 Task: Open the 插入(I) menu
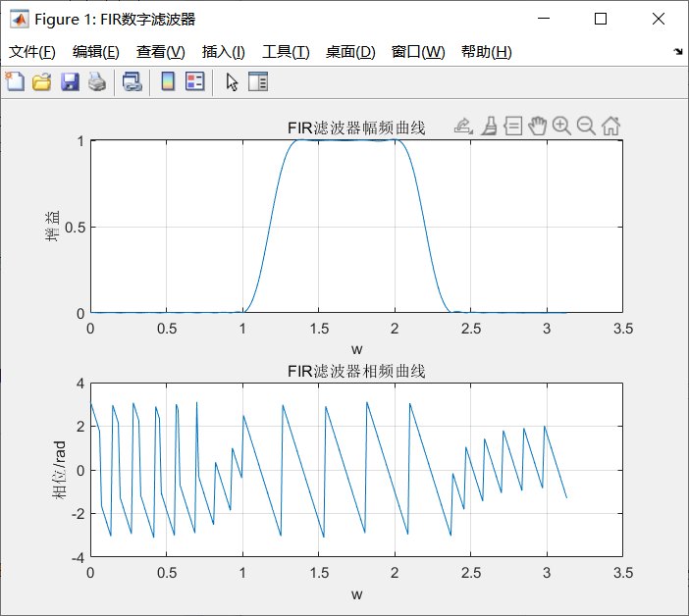[x=223, y=52]
